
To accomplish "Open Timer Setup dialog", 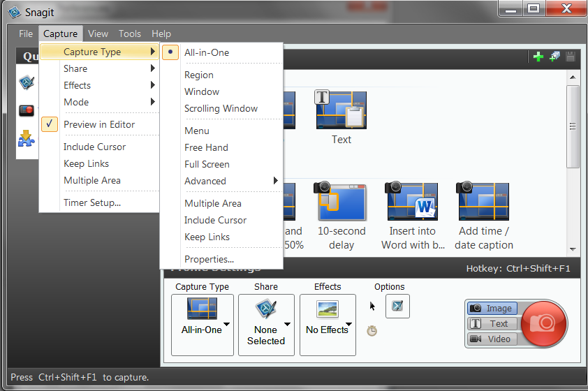I will point(99,202).
